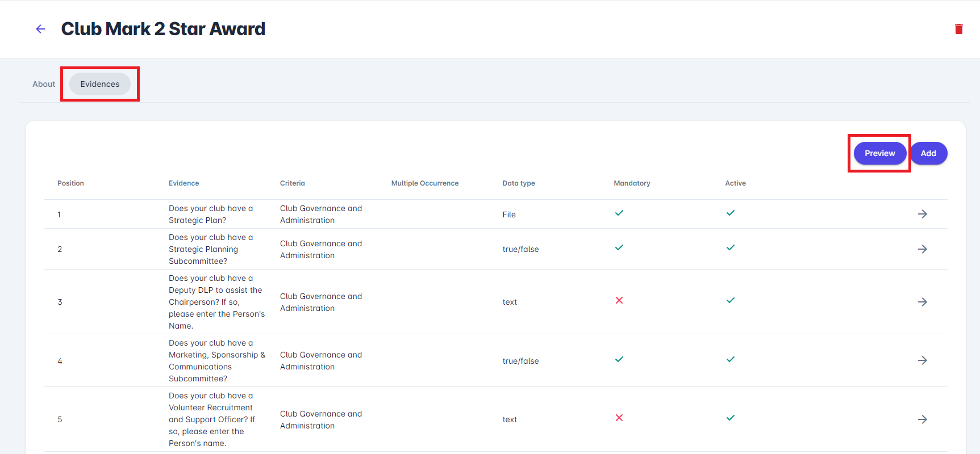Select the Evidences tab
Viewport: 980px width, 454px height.
pos(100,84)
